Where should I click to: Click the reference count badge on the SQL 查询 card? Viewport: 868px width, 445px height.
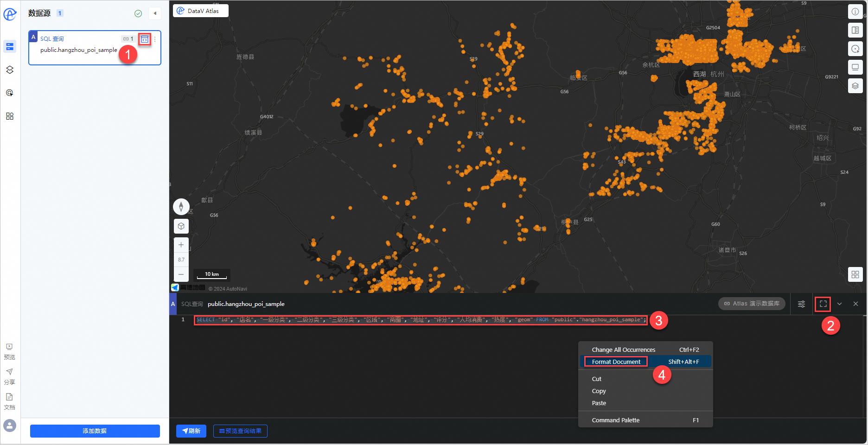(128, 39)
